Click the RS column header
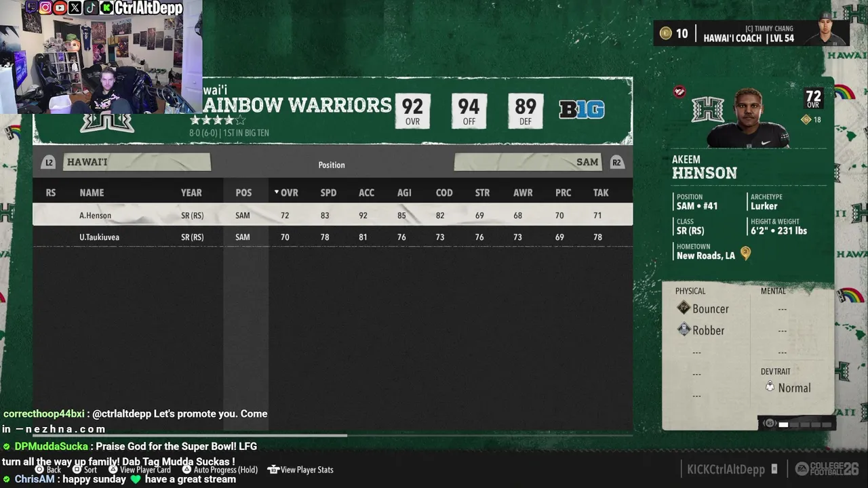The height and width of the screenshot is (488, 868). (51, 192)
